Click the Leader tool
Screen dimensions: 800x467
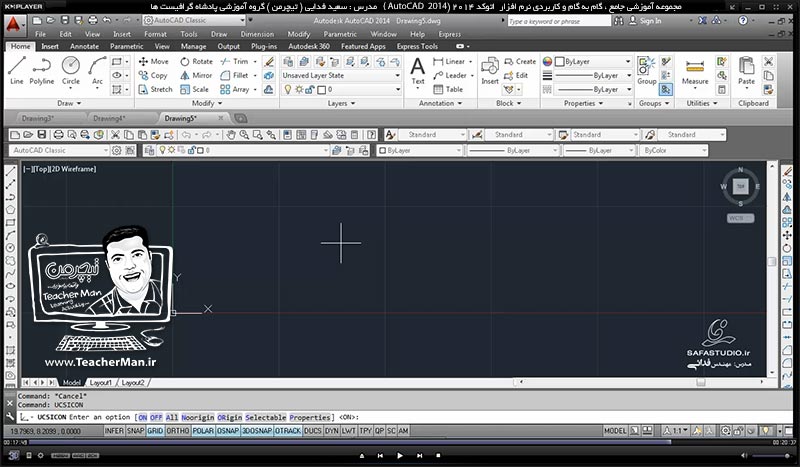[x=450, y=75]
